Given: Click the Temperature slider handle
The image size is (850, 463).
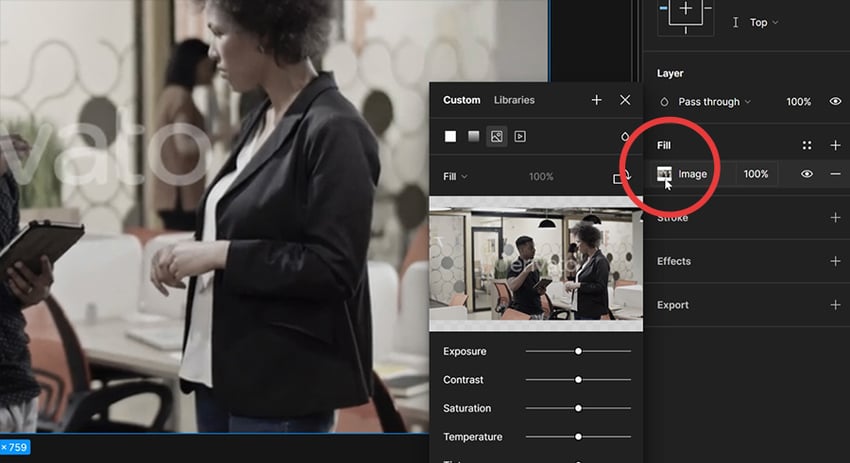Looking at the screenshot, I should click(x=578, y=436).
